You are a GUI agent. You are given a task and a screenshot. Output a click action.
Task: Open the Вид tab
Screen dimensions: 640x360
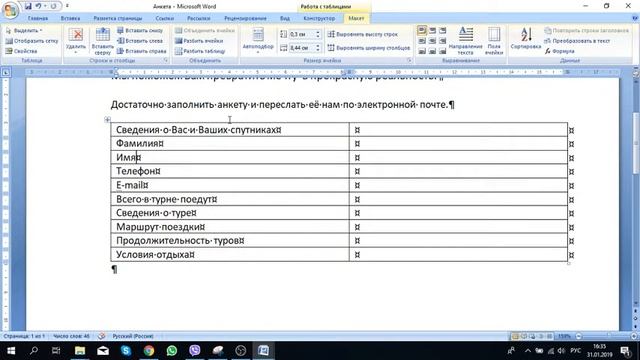[x=285, y=18]
